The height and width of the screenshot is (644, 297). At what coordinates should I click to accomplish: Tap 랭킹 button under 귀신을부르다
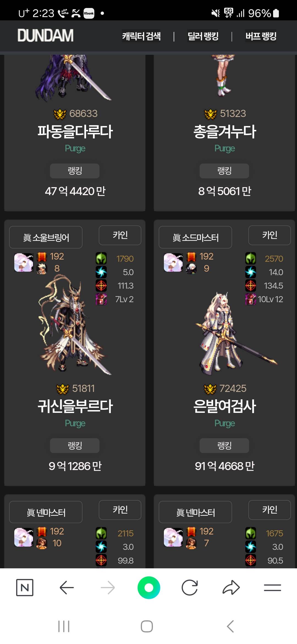[75, 446]
